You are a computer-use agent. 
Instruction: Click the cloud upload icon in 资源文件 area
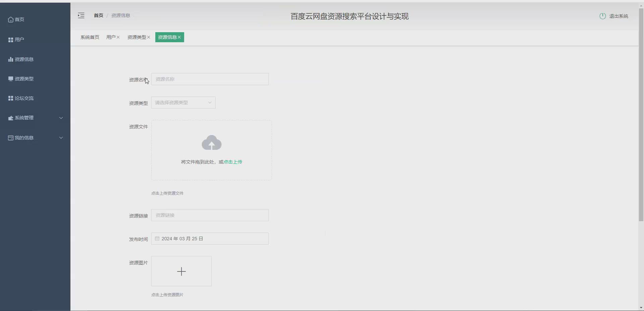pyautogui.click(x=211, y=143)
